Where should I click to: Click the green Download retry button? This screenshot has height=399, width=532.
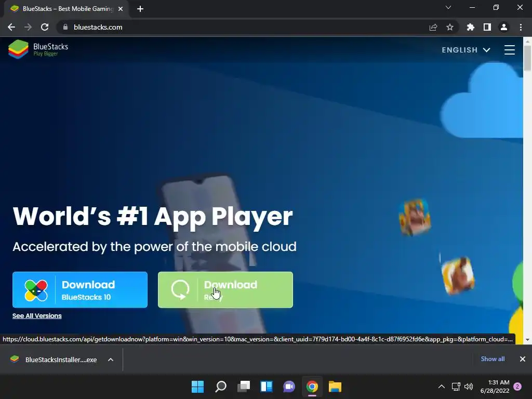(x=225, y=290)
